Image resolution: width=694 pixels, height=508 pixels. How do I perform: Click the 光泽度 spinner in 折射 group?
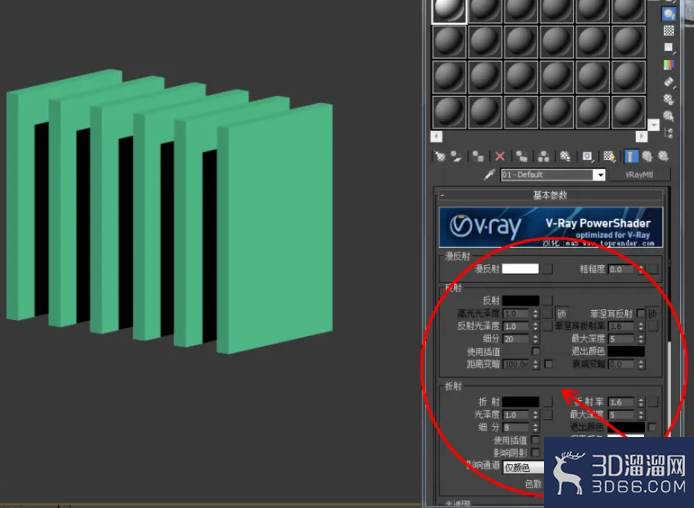point(536,415)
